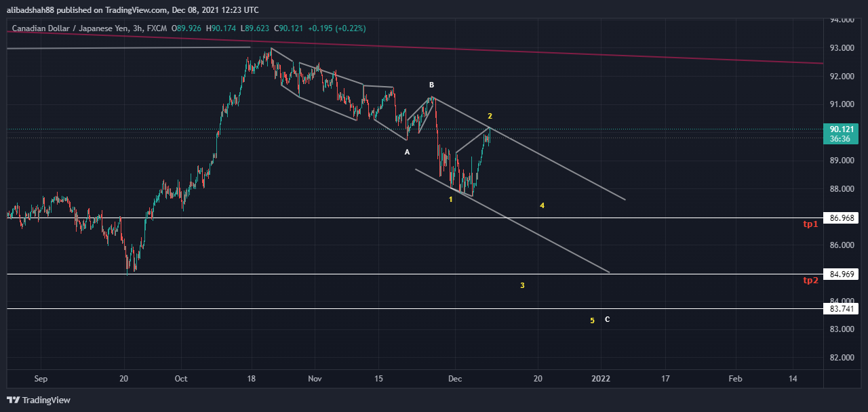Select the yellow wave label 4
The image size is (868, 412).
tap(542, 205)
